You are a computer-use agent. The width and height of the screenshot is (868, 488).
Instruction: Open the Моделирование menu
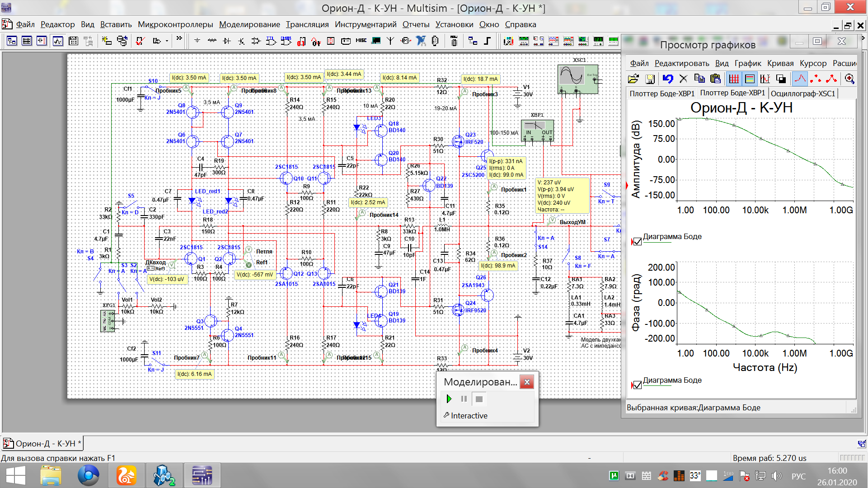pyautogui.click(x=249, y=24)
